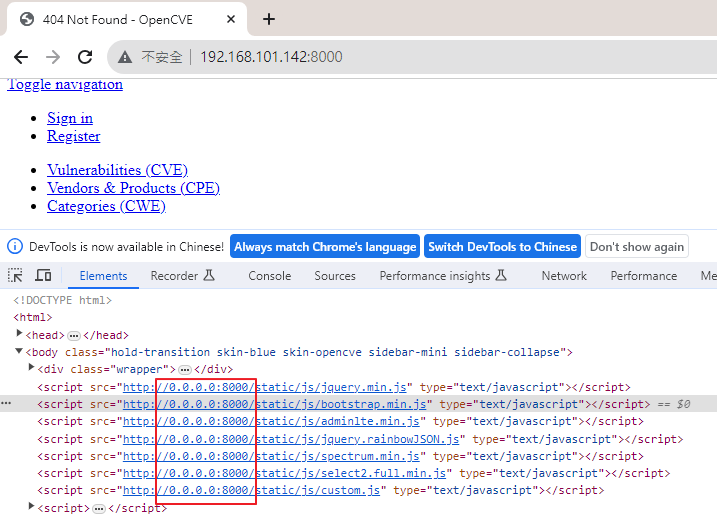This screenshot has height=516, width=717.
Task: Click Switch DevTools to Chinese button
Action: (x=503, y=247)
